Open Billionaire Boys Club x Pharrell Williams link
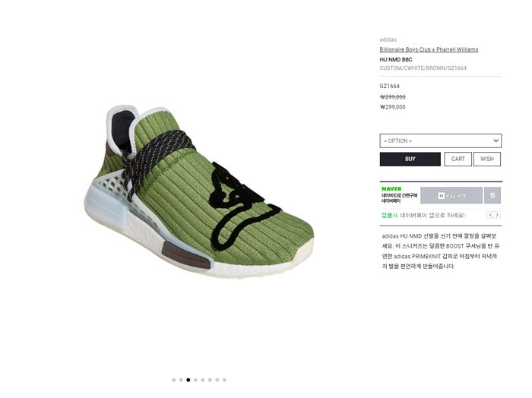This screenshot has height=398, width=532. point(429,49)
